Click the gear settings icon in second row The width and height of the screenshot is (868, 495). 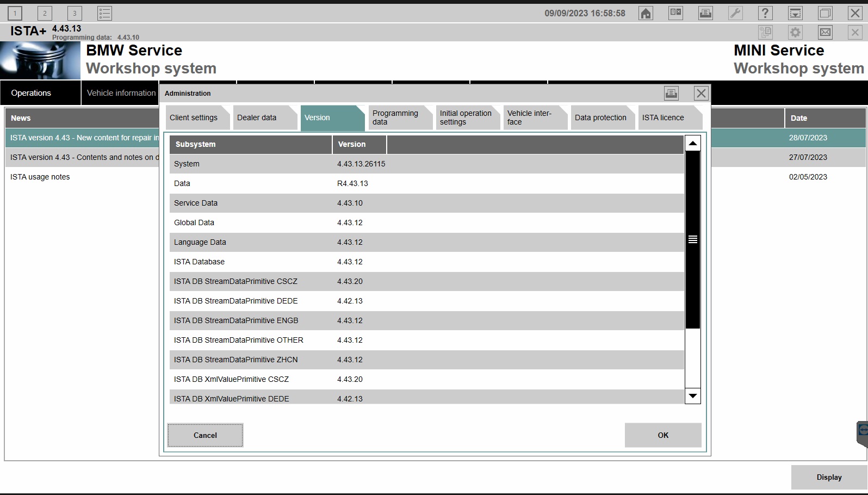coord(795,32)
